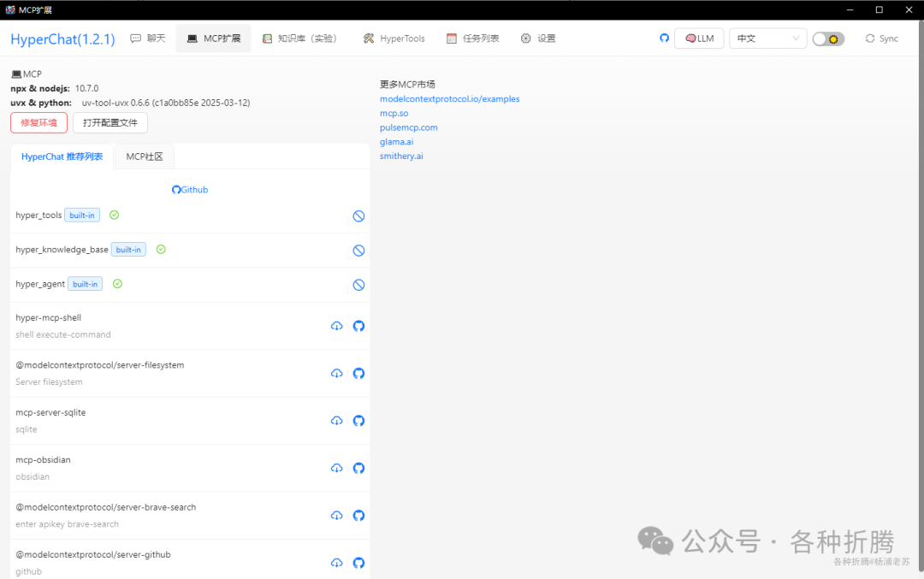The width and height of the screenshot is (924, 579).
Task: Open the 聊天 chat tab
Action: pyautogui.click(x=148, y=38)
